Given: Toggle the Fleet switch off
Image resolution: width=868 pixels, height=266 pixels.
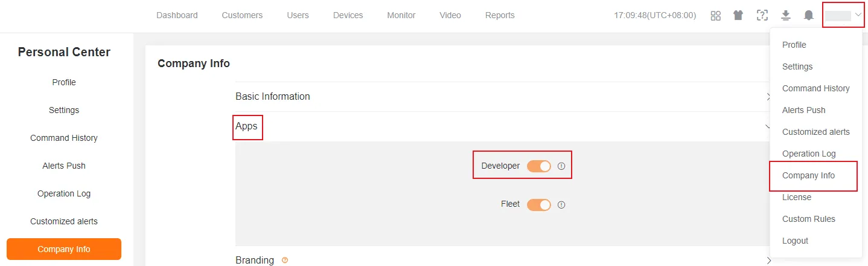Looking at the screenshot, I should (539, 205).
